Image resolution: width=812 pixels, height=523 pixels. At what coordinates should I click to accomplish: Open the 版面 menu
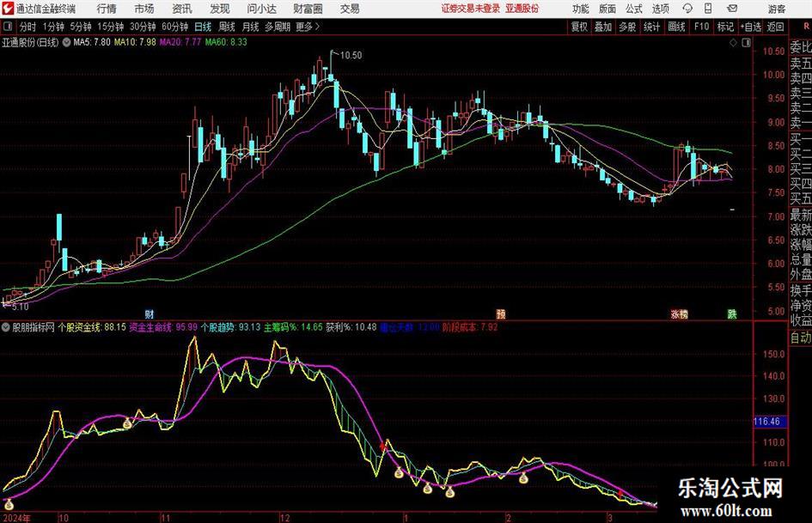[607, 9]
